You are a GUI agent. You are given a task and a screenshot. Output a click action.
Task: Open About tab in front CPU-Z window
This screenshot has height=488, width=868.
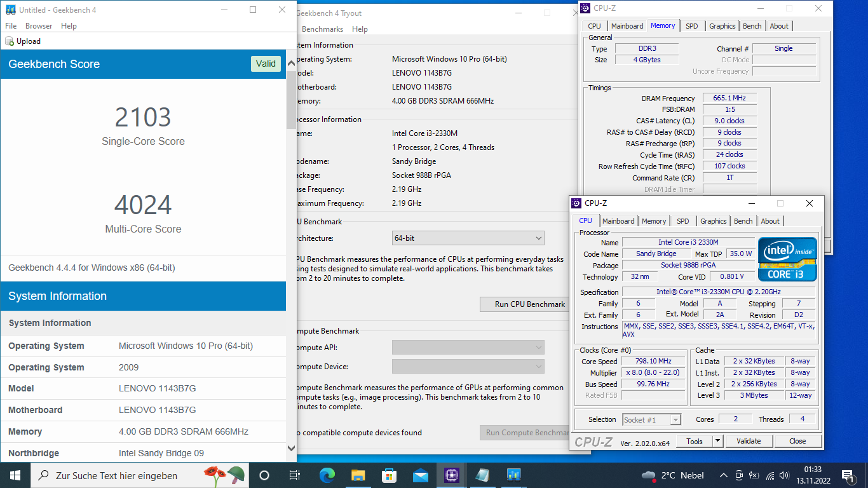770,221
